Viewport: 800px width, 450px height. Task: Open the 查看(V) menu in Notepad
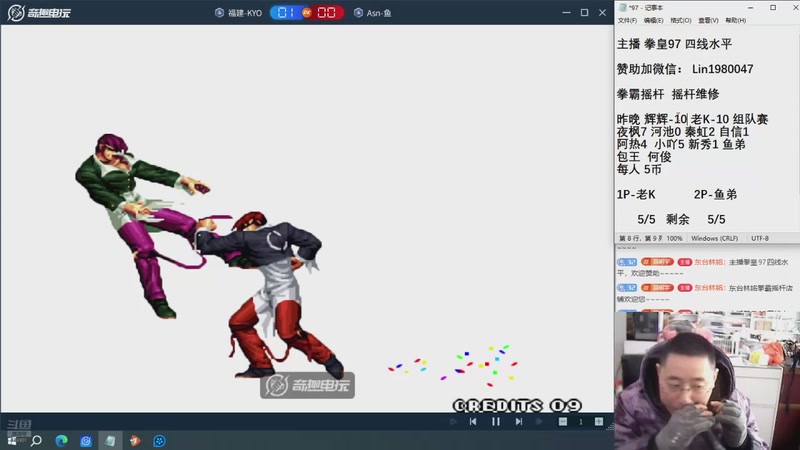[x=708, y=20]
